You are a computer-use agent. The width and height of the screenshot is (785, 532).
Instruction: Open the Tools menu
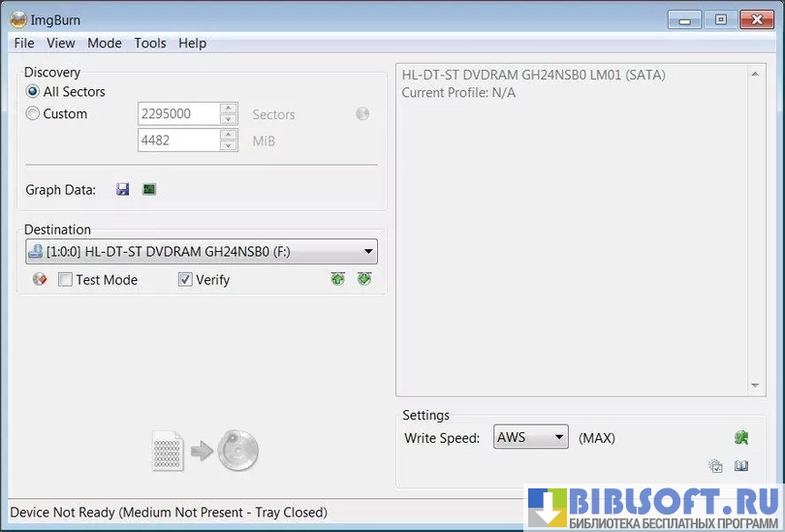point(150,43)
